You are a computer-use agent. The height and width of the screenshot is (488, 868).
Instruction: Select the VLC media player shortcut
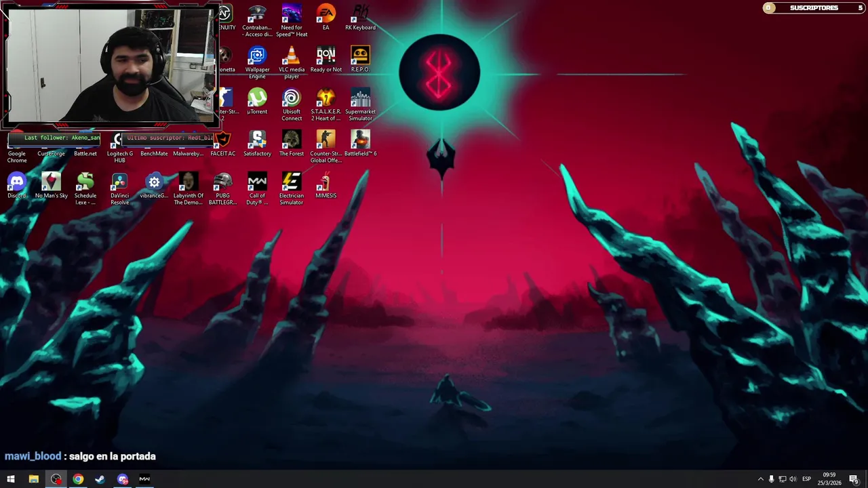pos(292,62)
